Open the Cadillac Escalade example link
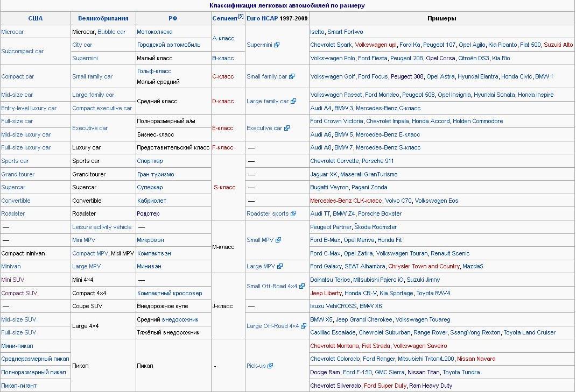Viewport: 576px width, 392px height. click(333, 332)
